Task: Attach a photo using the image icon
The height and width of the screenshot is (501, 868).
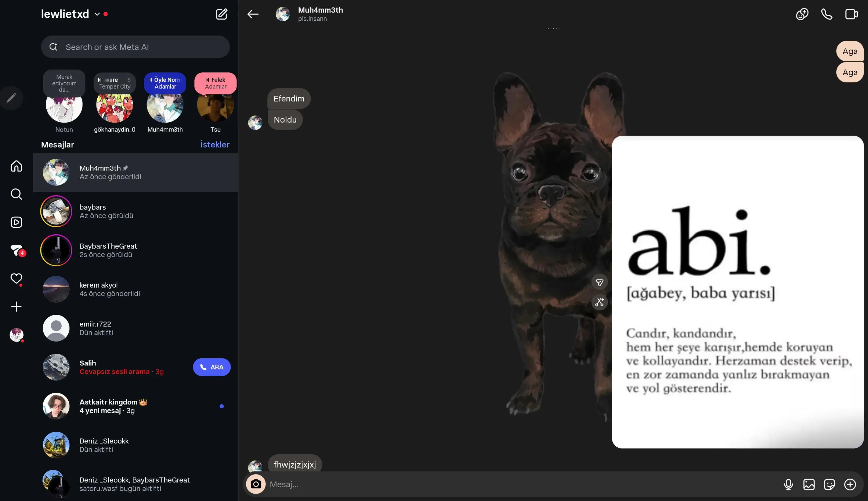Action: coord(809,484)
